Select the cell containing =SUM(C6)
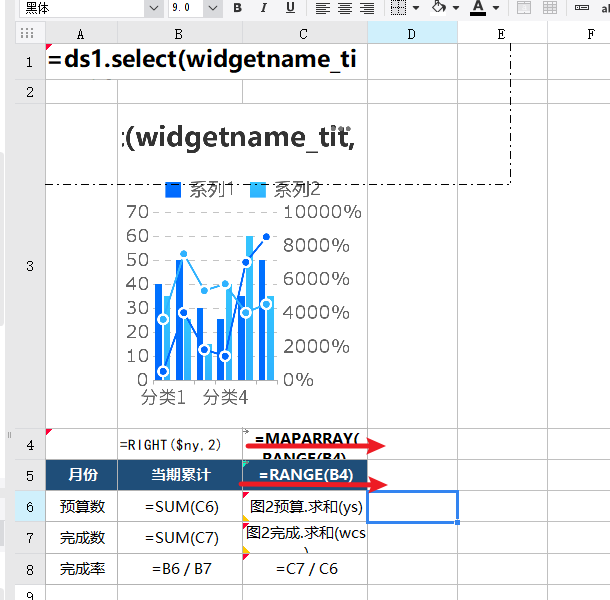 pos(180,507)
